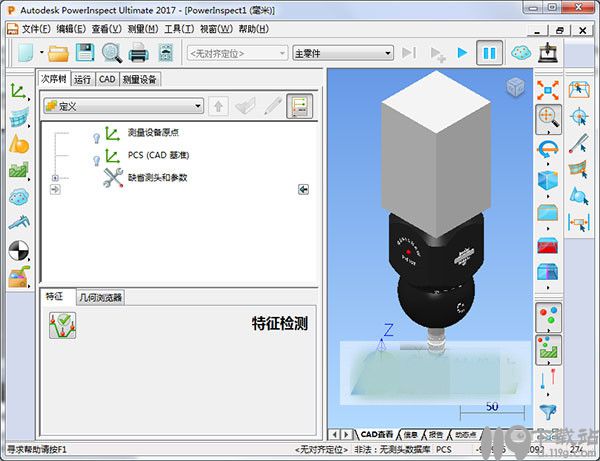The height and width of the screenshot is (461, 600).
Task: Toggle the Pause button
Action: [x=489, y=53]
